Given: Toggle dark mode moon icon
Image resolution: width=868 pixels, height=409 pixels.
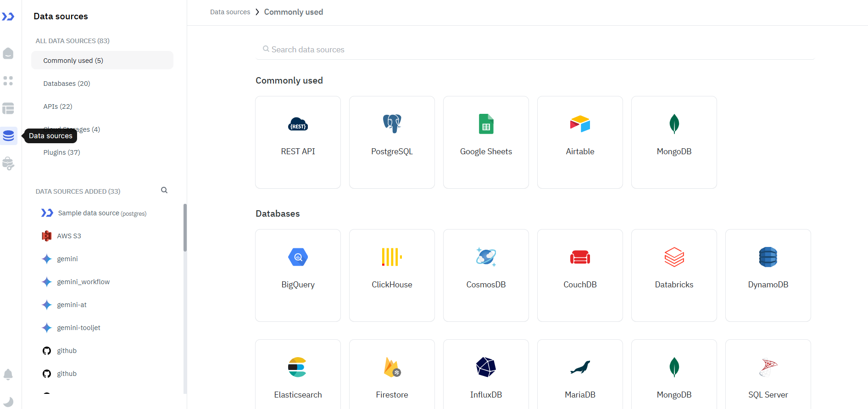Looking at the screenshot, I should click(x=8, y=402).
